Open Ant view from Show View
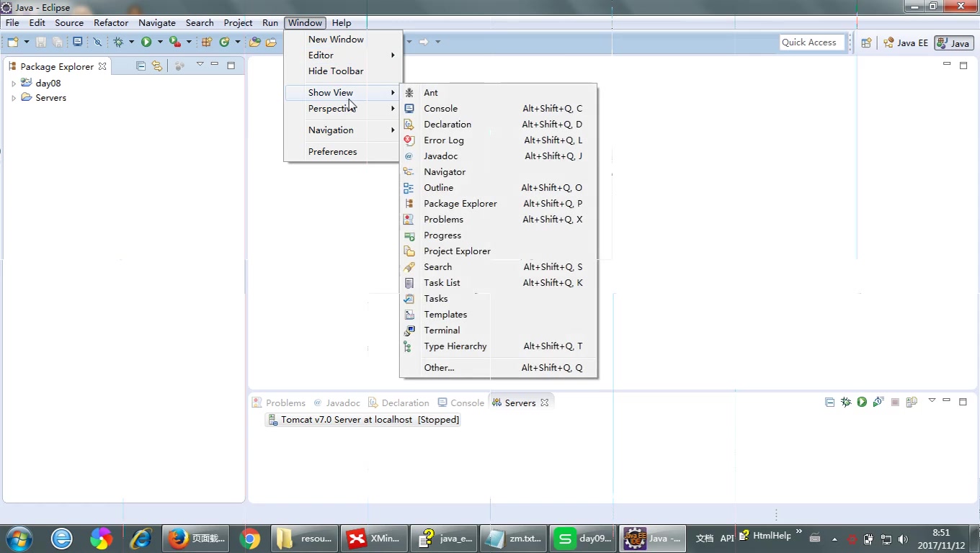The image size is (980, 553). pos(498,93)
